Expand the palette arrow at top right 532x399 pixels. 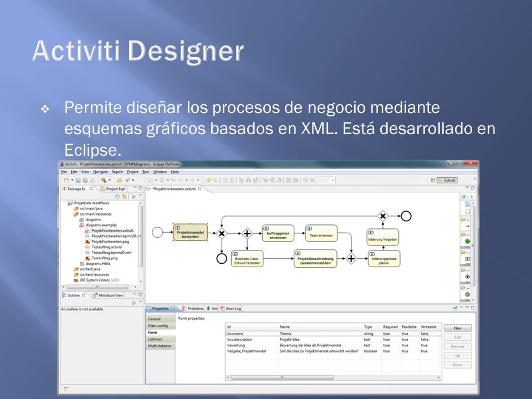(x=472, y=196)
